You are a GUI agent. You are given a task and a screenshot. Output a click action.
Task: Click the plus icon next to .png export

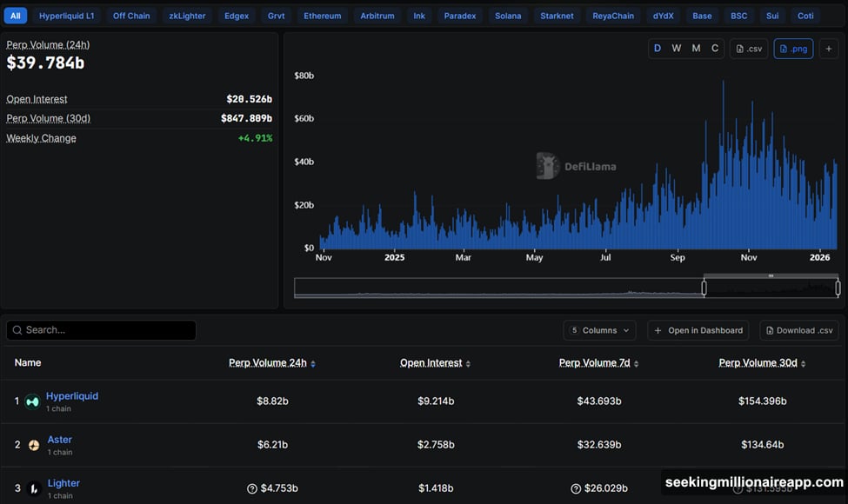click(x=827, y=48)
